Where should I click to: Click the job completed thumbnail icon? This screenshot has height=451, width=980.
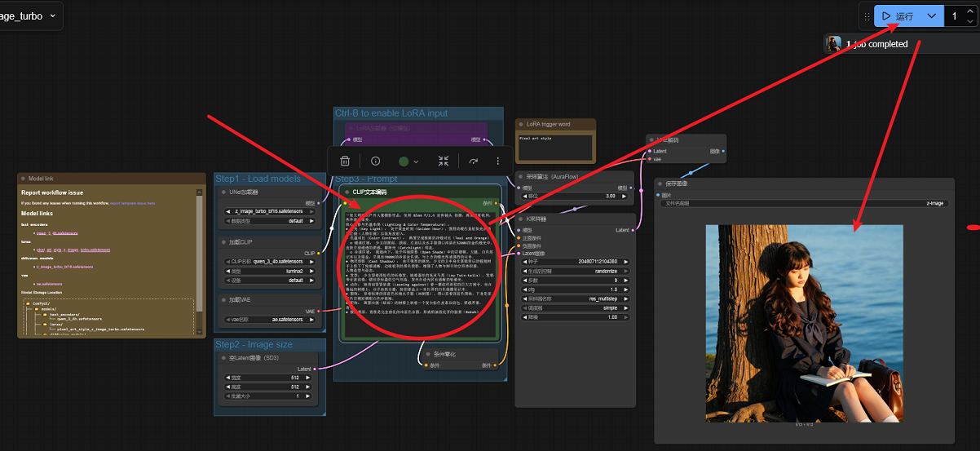[x=834, y=44]
